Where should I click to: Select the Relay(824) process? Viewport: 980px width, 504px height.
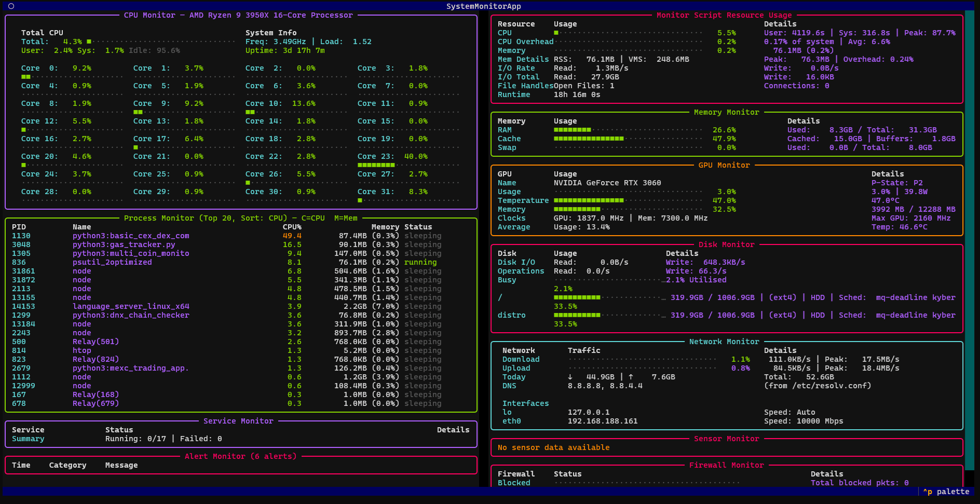click(241, 359)
